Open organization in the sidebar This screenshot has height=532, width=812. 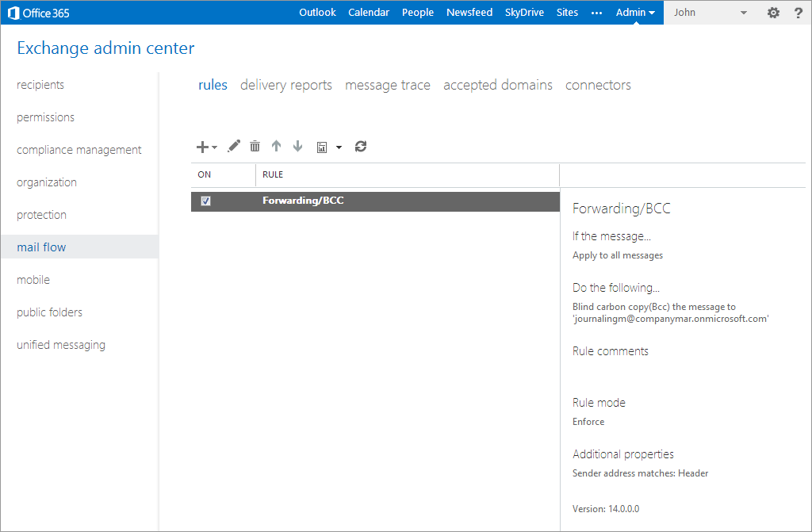coord(47,182)
